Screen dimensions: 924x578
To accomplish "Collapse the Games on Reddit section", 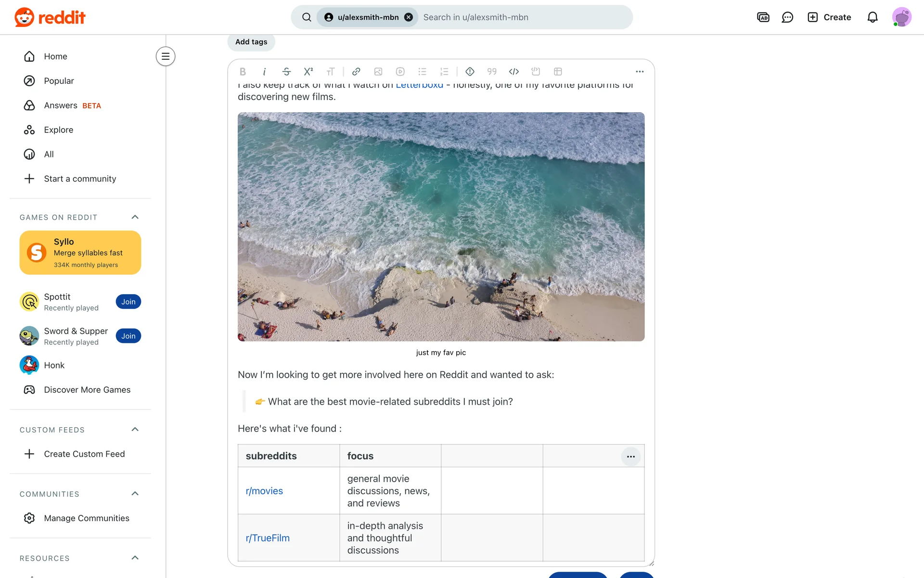I will 135,217.
